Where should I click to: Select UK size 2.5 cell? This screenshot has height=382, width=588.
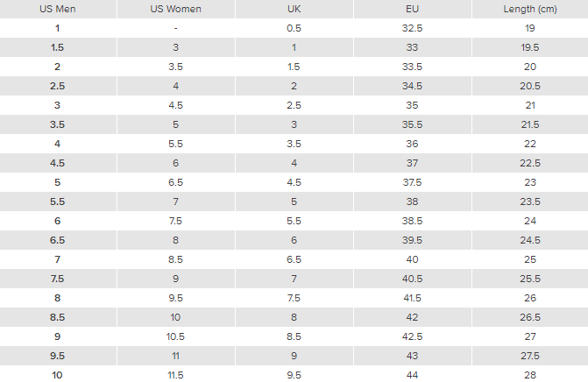(294, 105)
